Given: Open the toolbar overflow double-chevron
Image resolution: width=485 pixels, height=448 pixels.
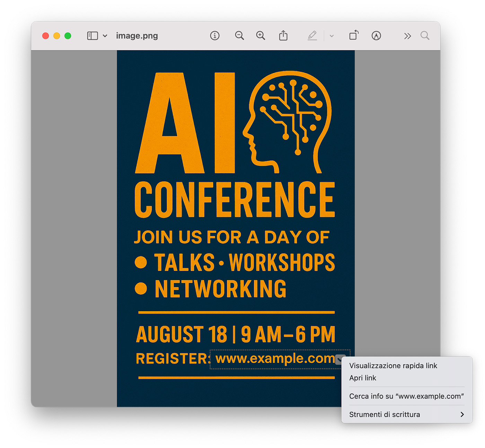Looking at the screenshot, I should pos(407,36).
